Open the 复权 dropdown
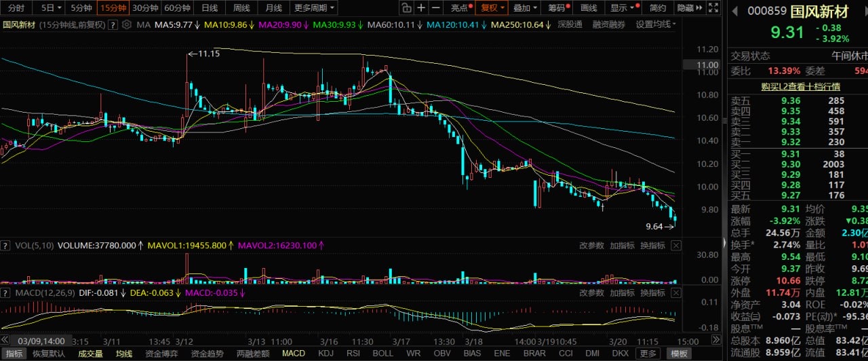The width and height of the screenshot is (868, 361). pos(493,8)
